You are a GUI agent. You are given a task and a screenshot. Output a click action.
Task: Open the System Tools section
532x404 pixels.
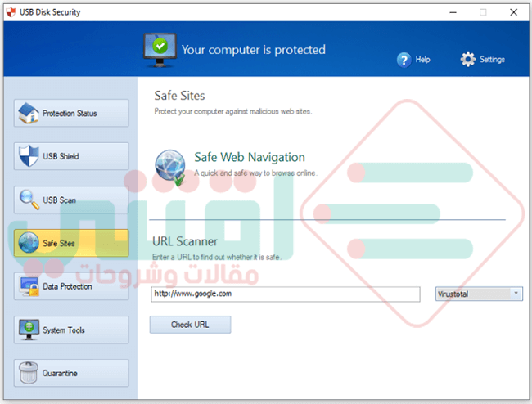point(71,330)
